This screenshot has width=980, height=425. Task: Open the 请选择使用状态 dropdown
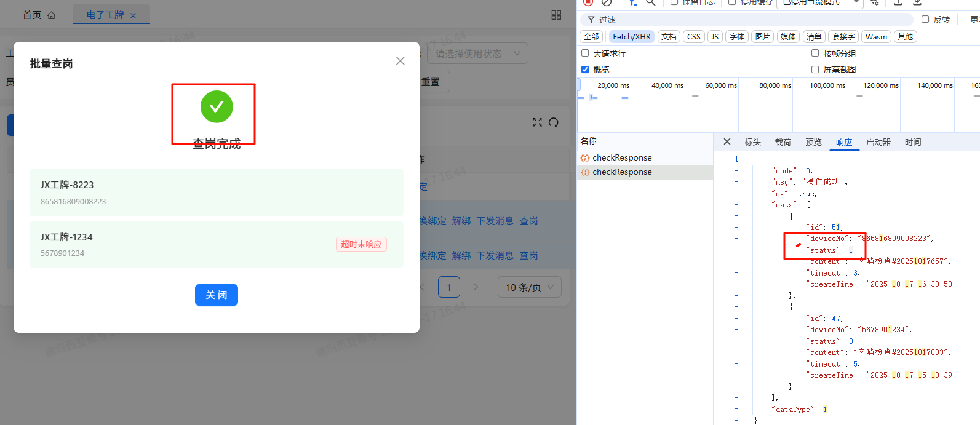pos(477,54)
